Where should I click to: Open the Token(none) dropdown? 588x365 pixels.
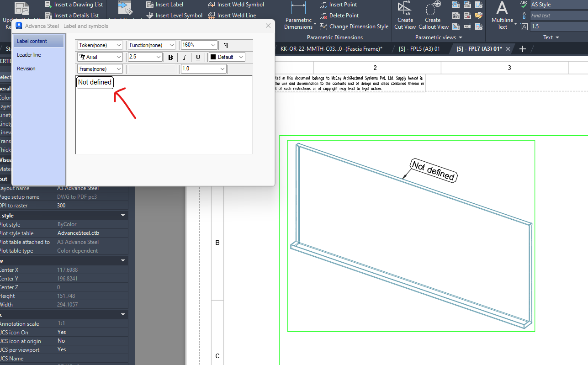pos(100,45)
